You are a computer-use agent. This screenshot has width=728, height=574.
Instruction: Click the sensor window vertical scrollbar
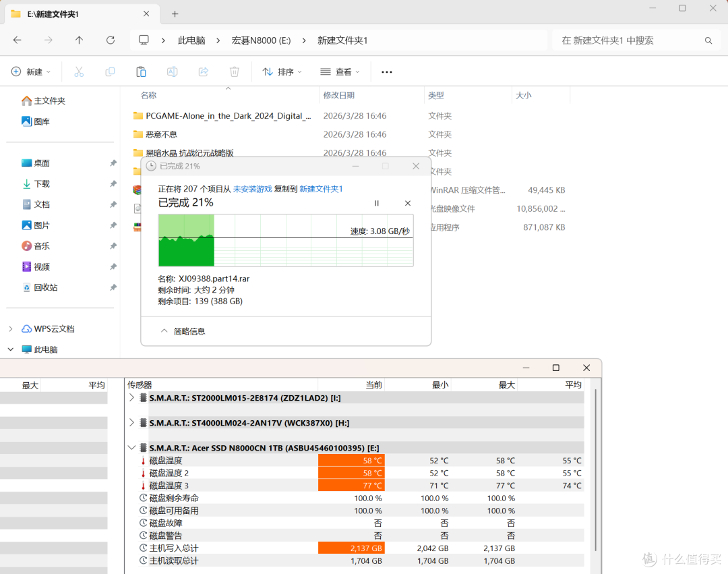(595, 470)
